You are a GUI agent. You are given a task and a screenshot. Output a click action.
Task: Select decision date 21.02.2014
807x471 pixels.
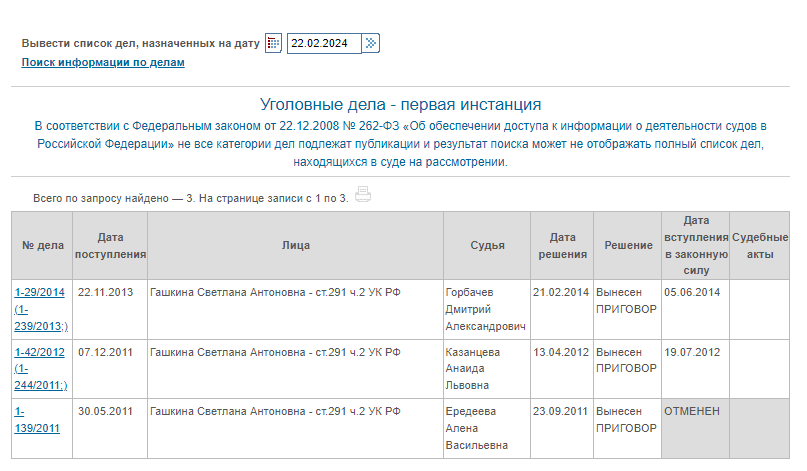561,292
